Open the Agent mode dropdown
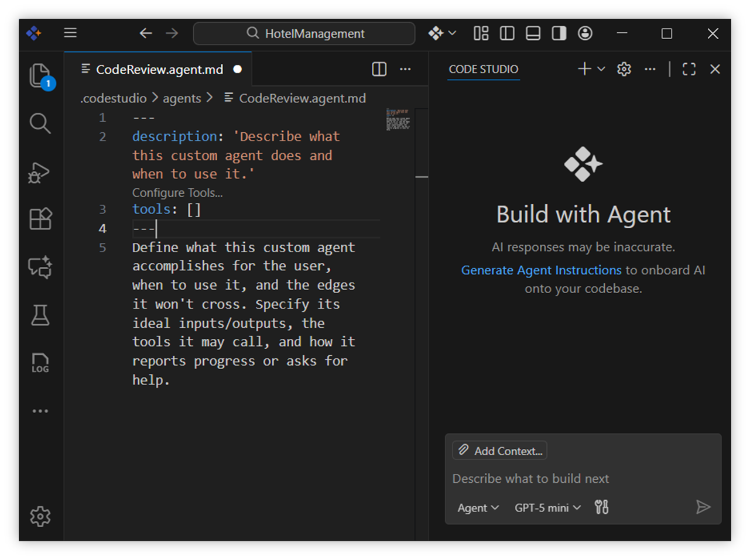 [x=478, y=508]
